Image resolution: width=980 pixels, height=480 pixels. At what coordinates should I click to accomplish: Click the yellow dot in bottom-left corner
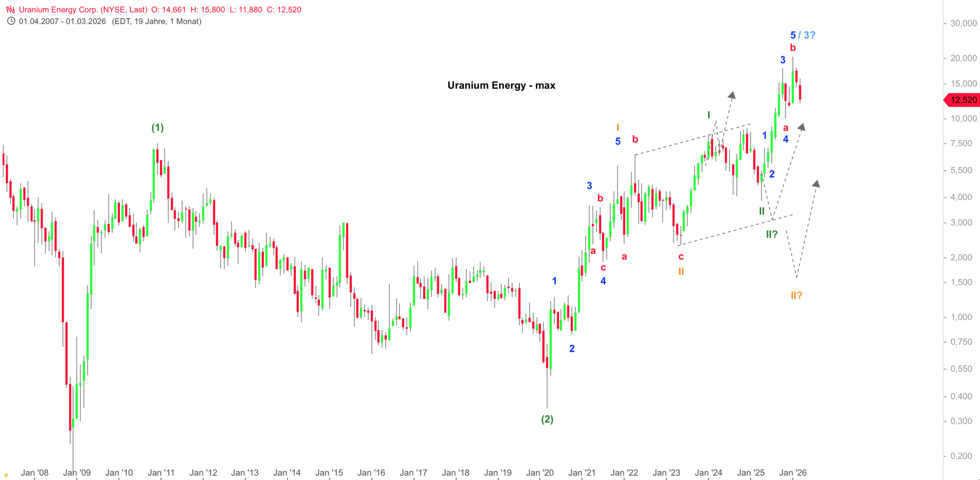pyautogui.click(x=6, y=475)
